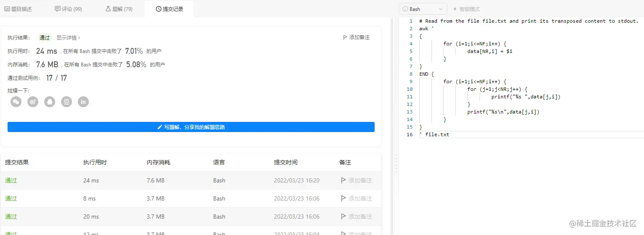
Task: Open the 通过 submission from 16:20
Action: pyautogui.click(x=11, y=180)
